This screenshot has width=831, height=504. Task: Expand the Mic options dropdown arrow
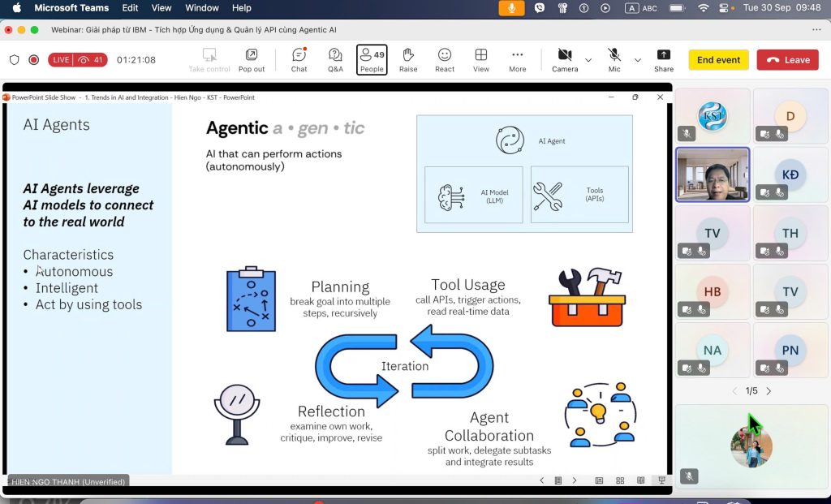637,60
